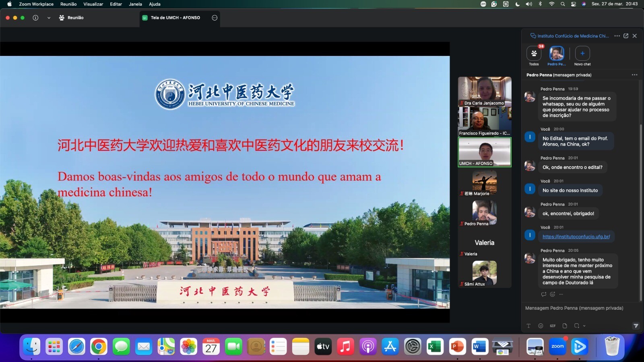Viewport: 644px width, 362px height.
Task: Send the chat message with arrow button
Action: coord(636,326)
